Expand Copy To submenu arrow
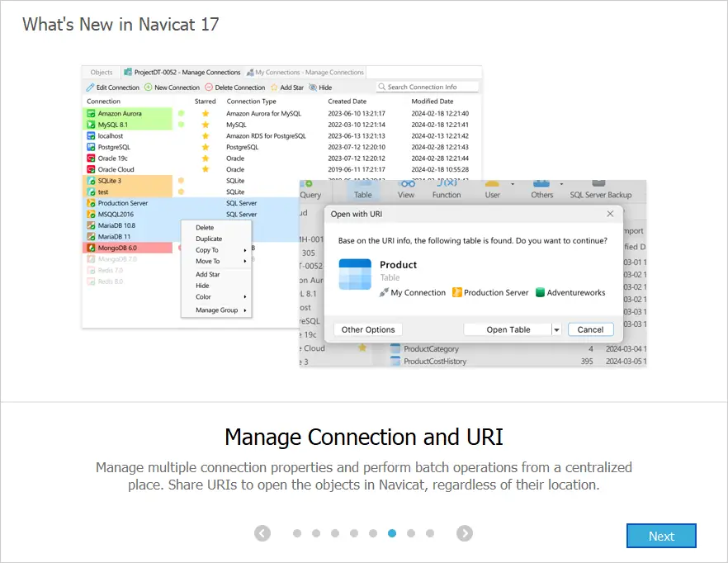The image size is (728, 563). tap(244, 250)
